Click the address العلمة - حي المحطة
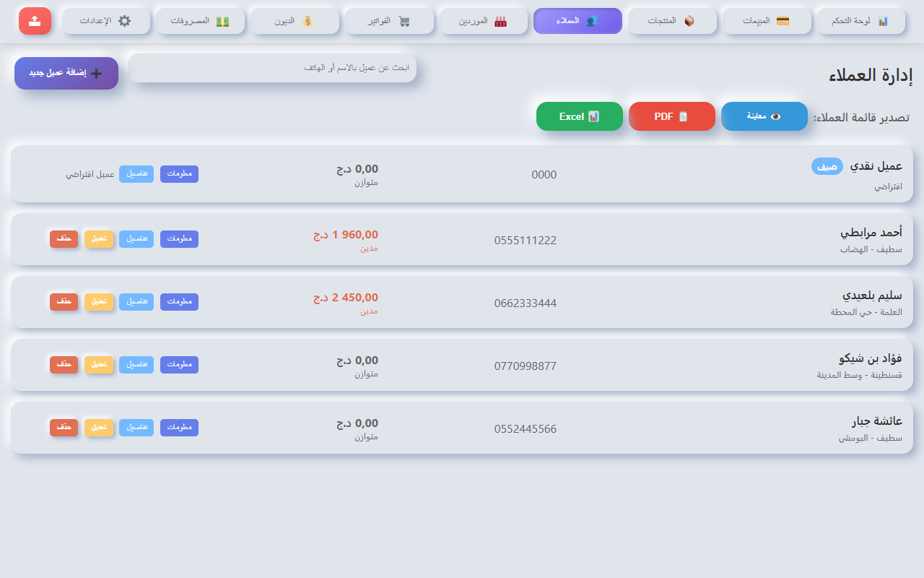 (867, 312)
